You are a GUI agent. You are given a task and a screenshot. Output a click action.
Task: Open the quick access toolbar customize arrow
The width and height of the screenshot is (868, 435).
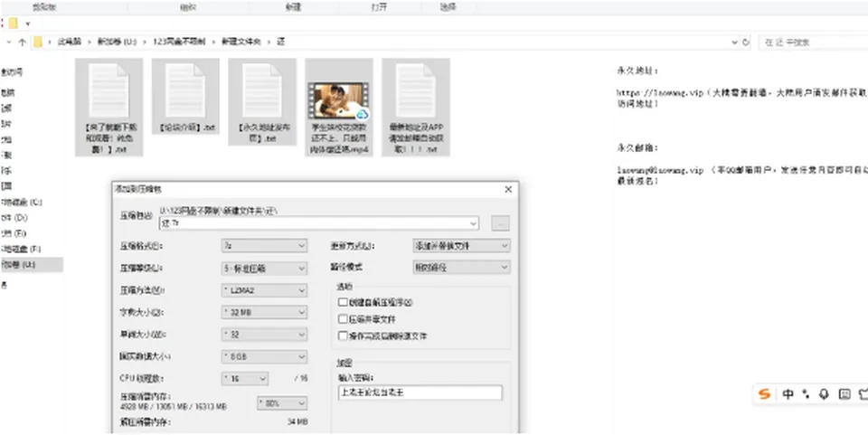click(28, 24)
